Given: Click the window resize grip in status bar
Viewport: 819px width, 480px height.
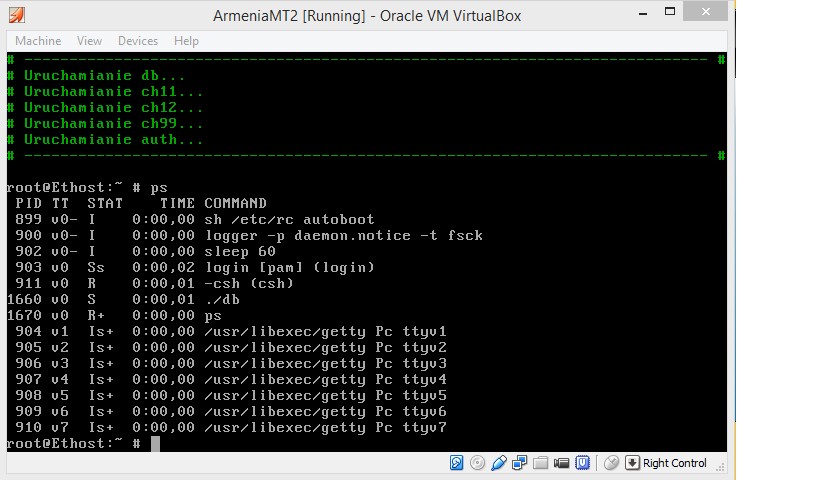Looking at the screenshot, I should 720,466.
